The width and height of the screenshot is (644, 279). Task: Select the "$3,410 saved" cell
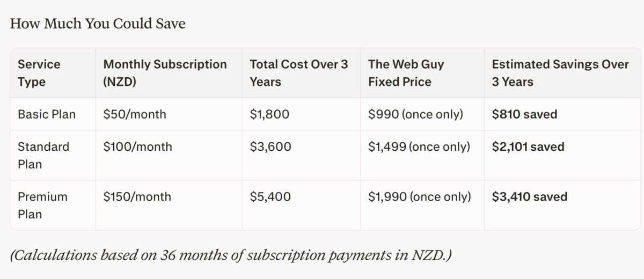[x=529, y=197]
